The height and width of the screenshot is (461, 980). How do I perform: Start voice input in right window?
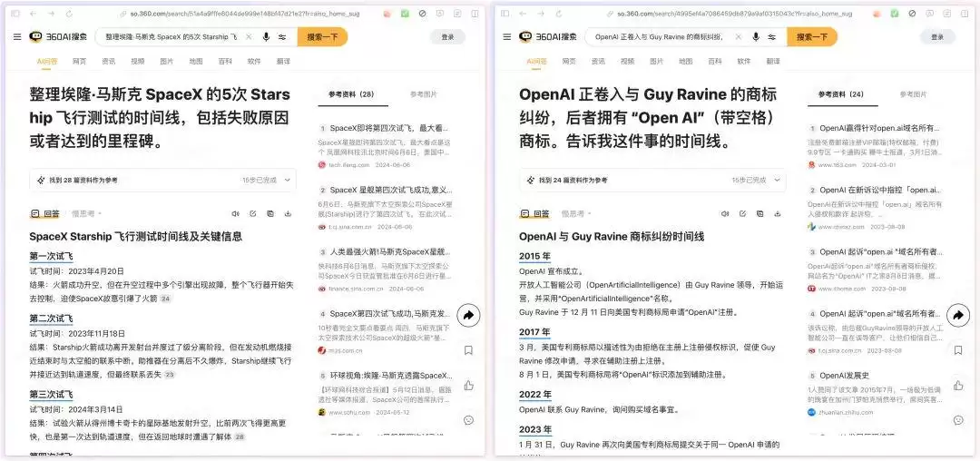click(x=756, y=37)
